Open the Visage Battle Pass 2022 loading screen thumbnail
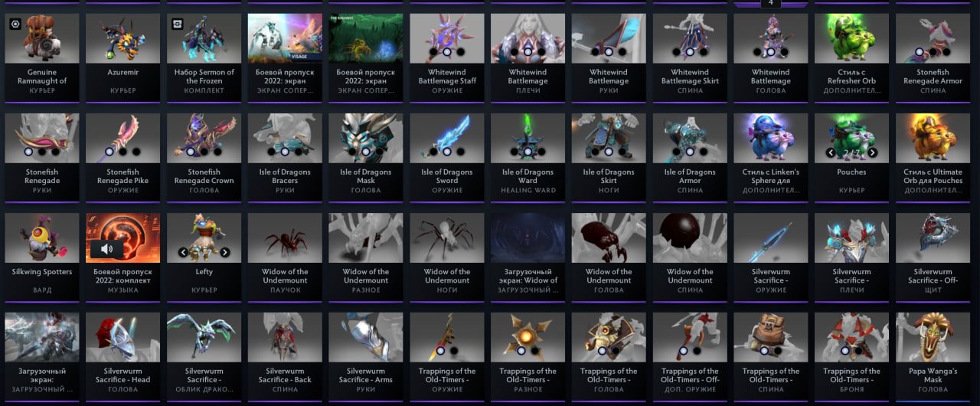 [x=285, y=38]
